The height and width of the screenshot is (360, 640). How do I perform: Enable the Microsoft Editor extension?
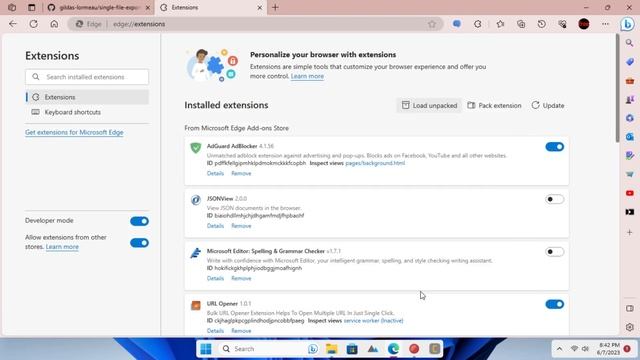coord(554,251)
